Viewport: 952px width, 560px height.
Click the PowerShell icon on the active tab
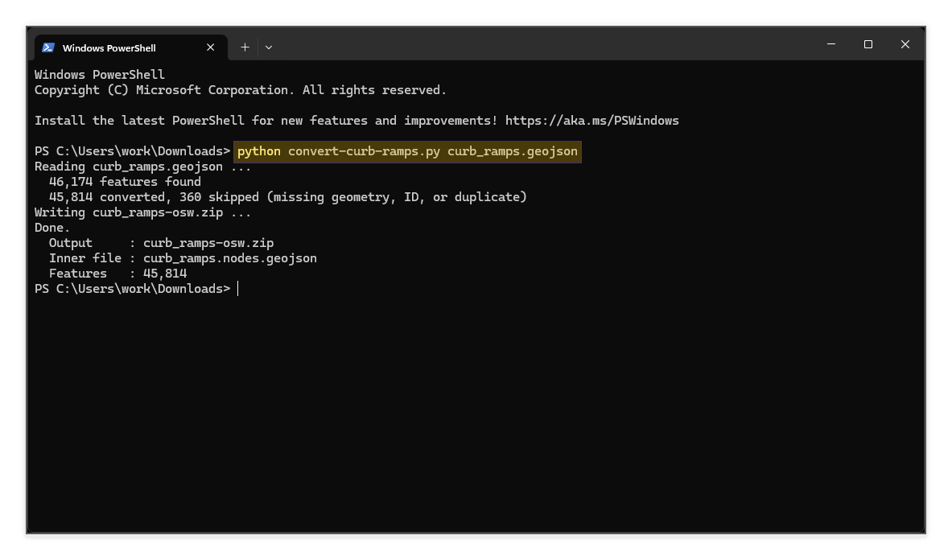pyautogui.click(x=48, y=47)
